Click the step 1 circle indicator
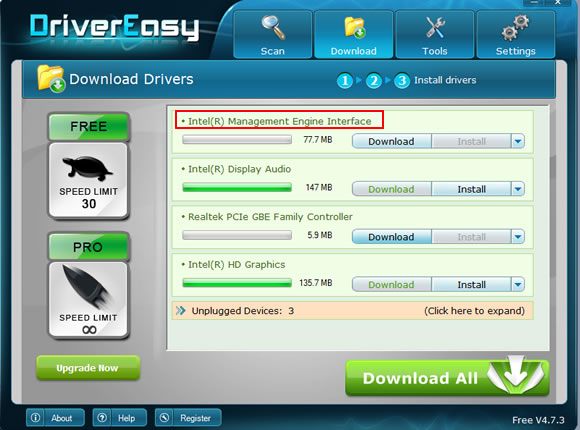The height and width of the screenshot is (430, 580). 345,81
